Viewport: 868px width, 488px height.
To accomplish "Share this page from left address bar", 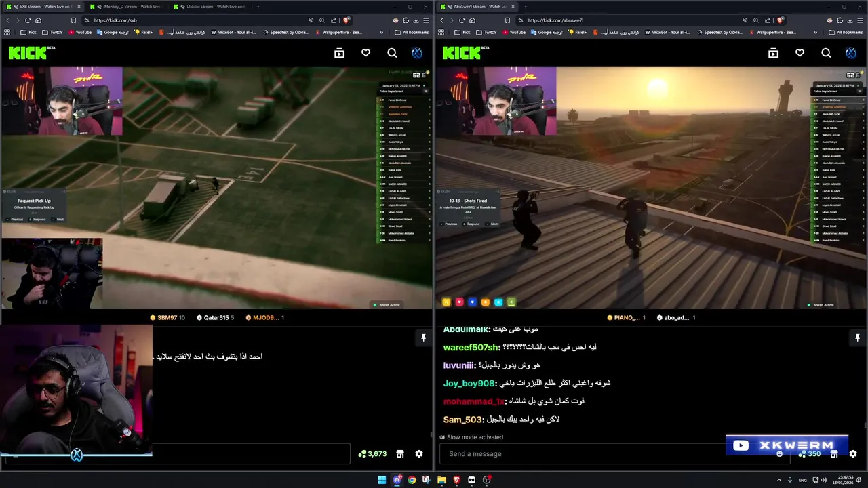I will [x=333, y=20].
